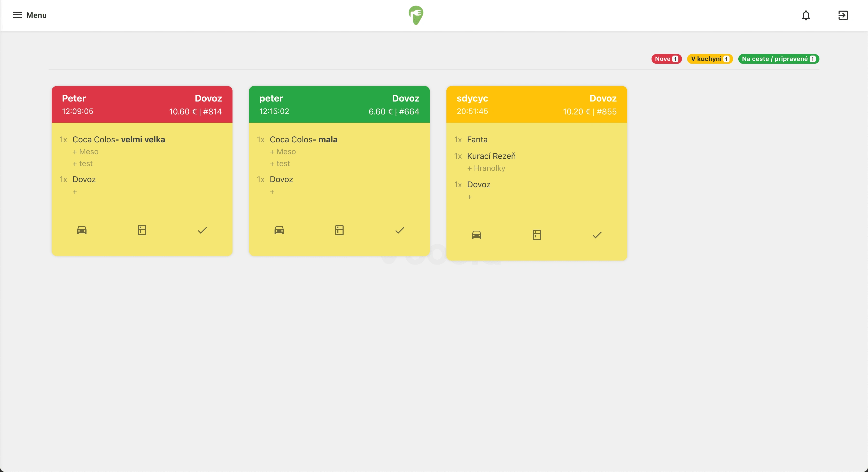Click 'Fanta' item in order #855
The width and height of the screenshot is (868, 472).
(477, 140)
